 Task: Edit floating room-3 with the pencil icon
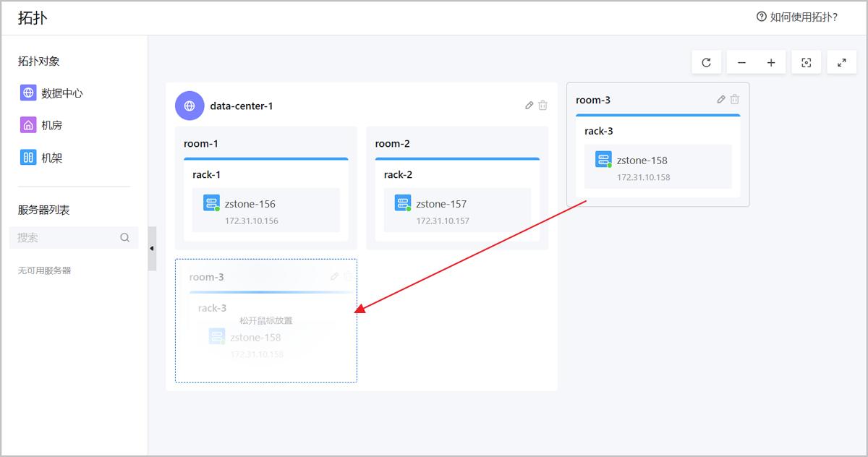(721, 100)
